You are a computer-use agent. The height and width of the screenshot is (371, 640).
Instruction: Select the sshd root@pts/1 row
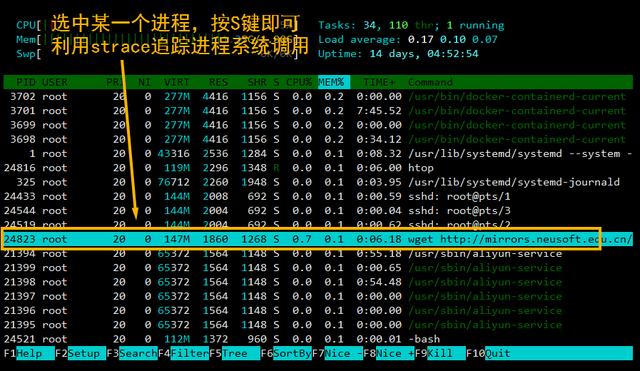click(318, 197)
